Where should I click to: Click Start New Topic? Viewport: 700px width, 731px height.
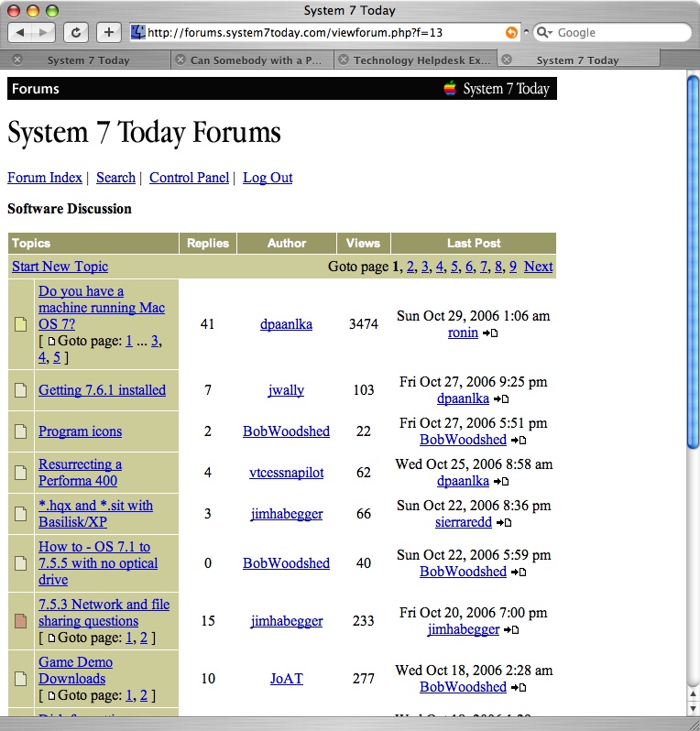pos(60,267)
